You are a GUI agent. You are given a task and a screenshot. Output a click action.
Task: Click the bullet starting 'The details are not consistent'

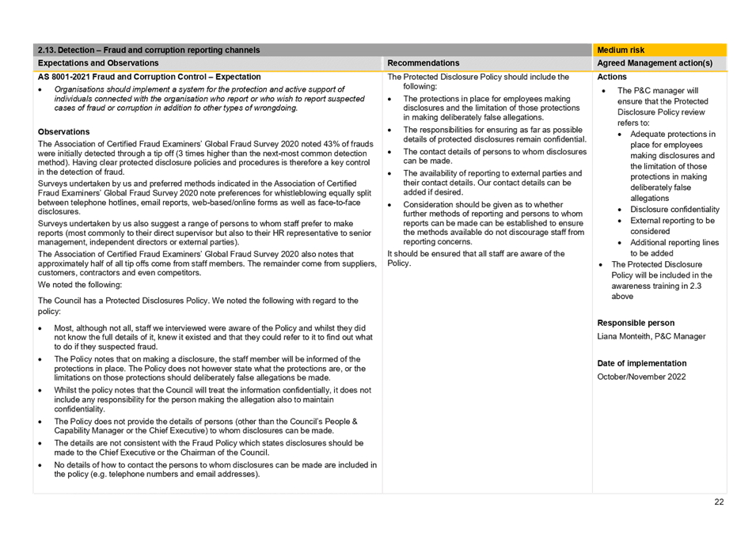coord(209,448)
